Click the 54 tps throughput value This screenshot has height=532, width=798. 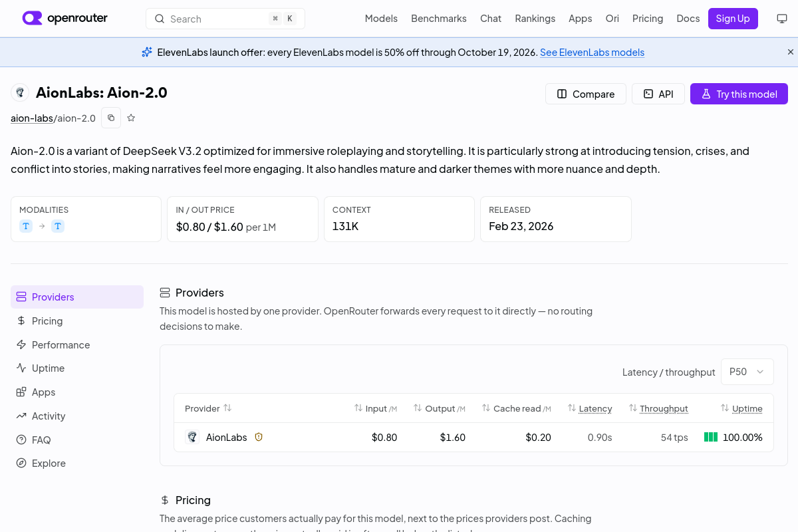pyautogui.click(x=674, y=438)
